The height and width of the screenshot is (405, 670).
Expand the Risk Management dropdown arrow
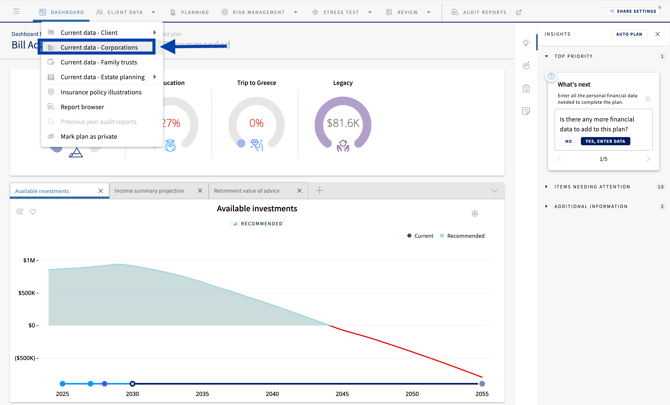point(296,12)
